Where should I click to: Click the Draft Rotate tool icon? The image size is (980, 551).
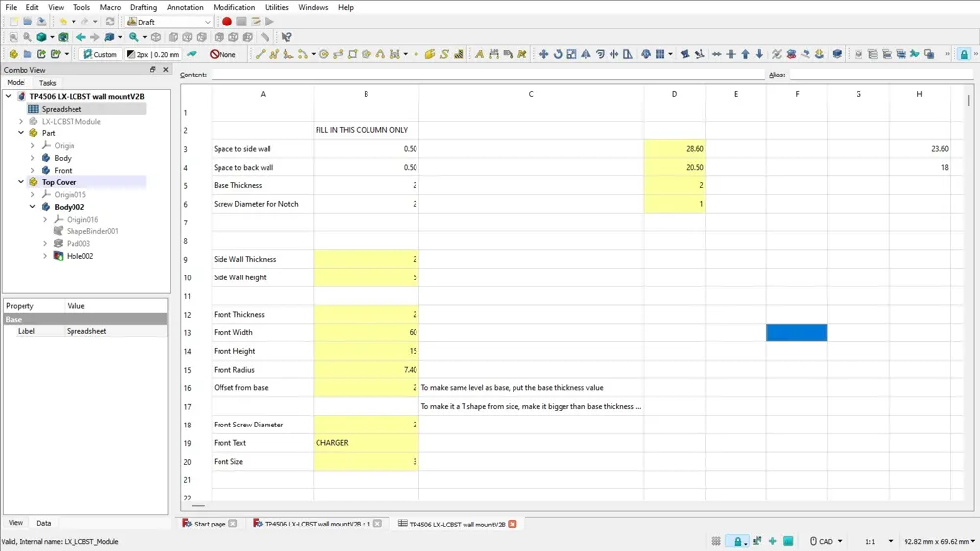coord(558,54)
